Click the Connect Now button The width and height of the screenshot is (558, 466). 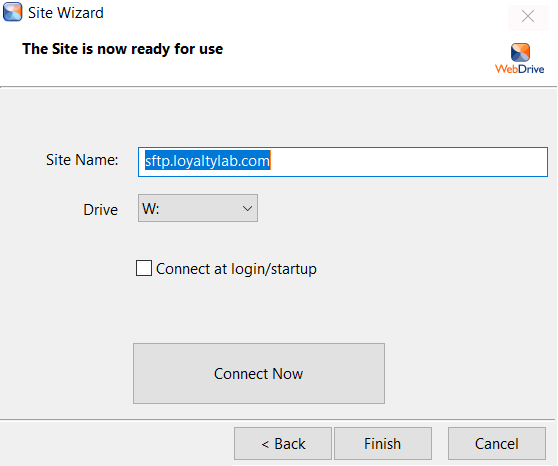(x=259, y=373)
